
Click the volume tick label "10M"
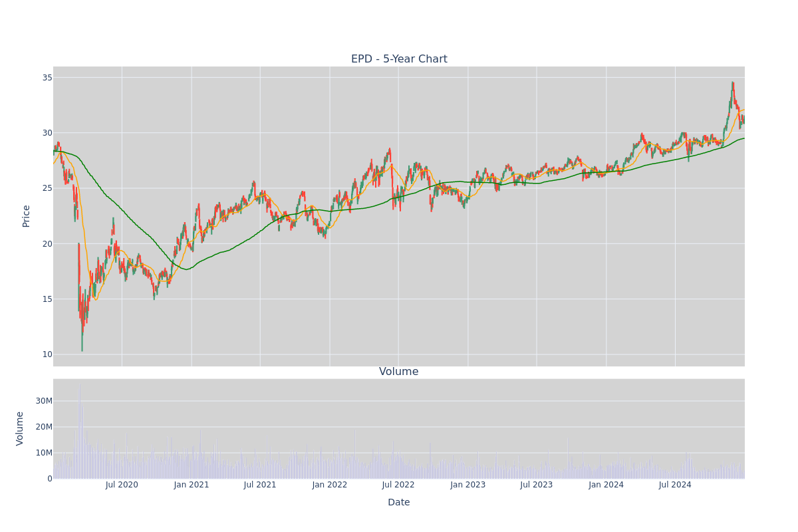point(45,453)
